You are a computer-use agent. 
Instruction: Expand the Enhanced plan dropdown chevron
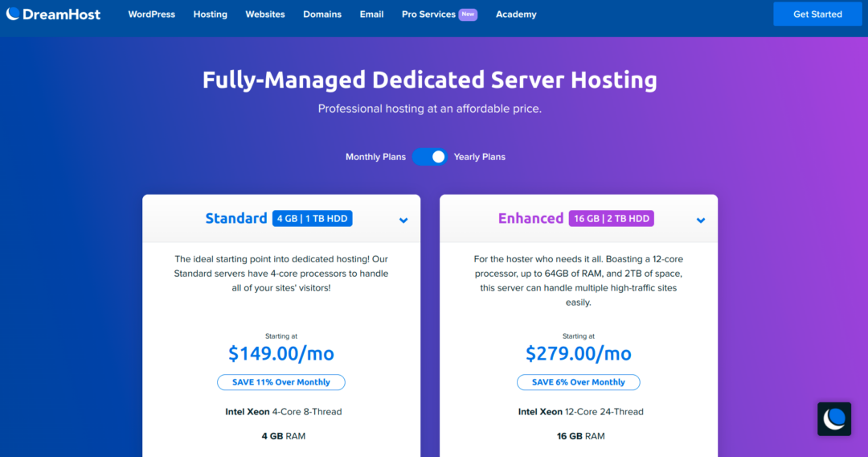(x=701, y=220)
